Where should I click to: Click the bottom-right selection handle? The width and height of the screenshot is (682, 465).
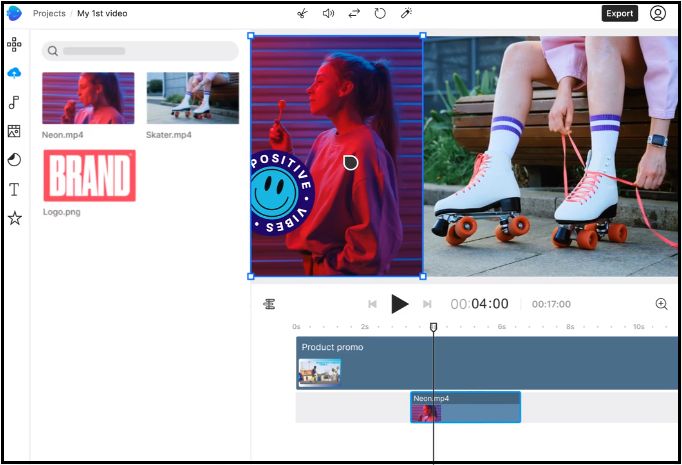[x=423, y=276]
